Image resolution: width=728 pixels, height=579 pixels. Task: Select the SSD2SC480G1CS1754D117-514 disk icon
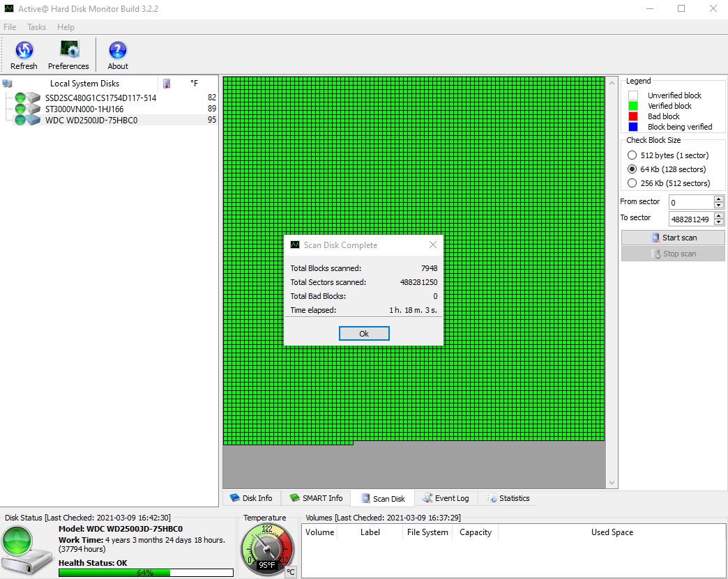(x=33, y=98)
